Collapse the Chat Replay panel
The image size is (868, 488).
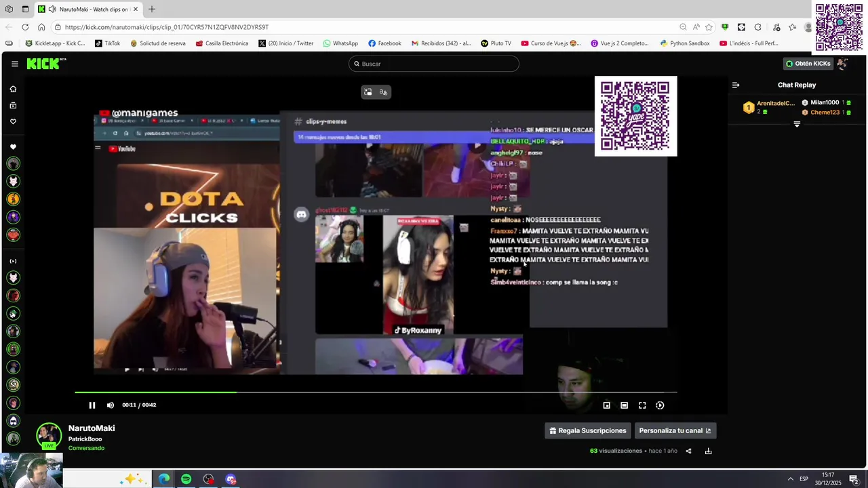736,85
